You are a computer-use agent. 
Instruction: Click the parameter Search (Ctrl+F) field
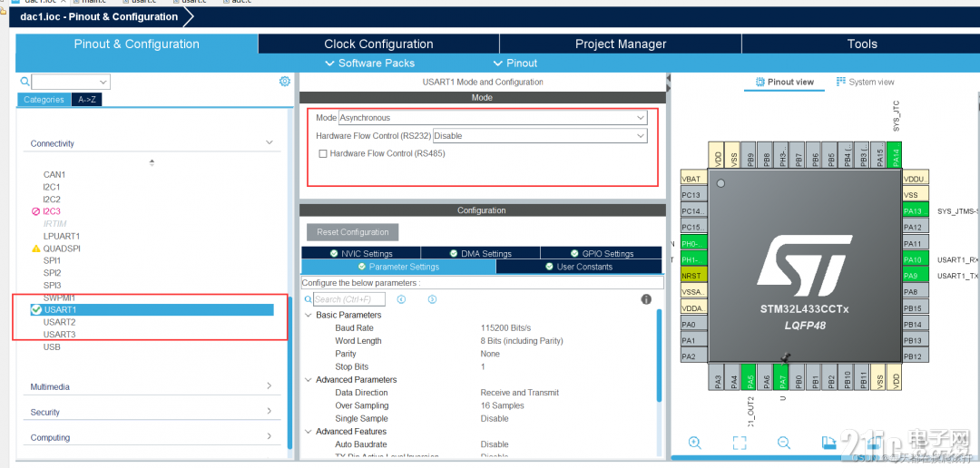point(349,299)
